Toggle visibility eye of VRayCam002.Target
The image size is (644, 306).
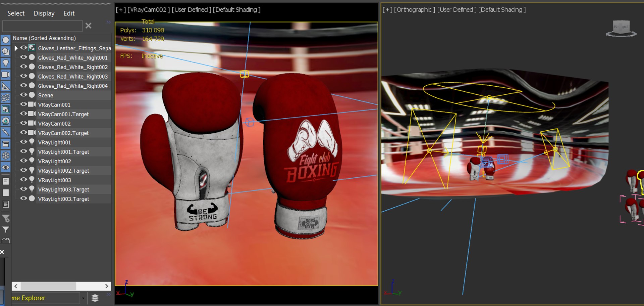(x=23, y=132)
